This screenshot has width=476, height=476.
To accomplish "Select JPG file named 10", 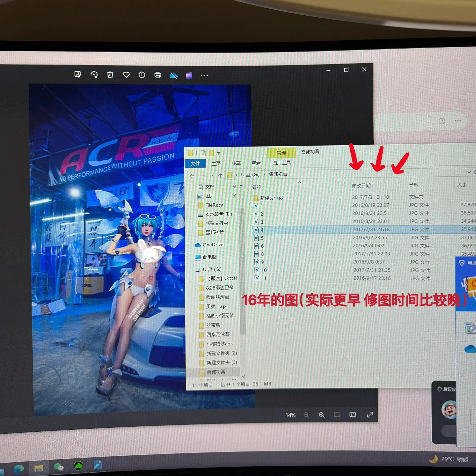I will point(264,270).
